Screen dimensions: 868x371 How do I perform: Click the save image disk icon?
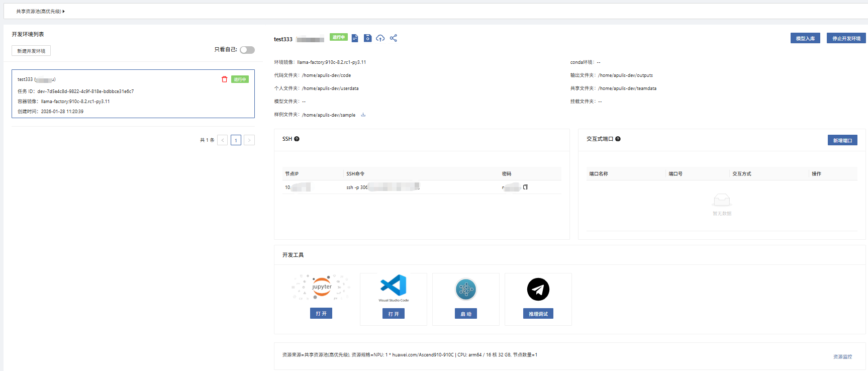point(367,38)
